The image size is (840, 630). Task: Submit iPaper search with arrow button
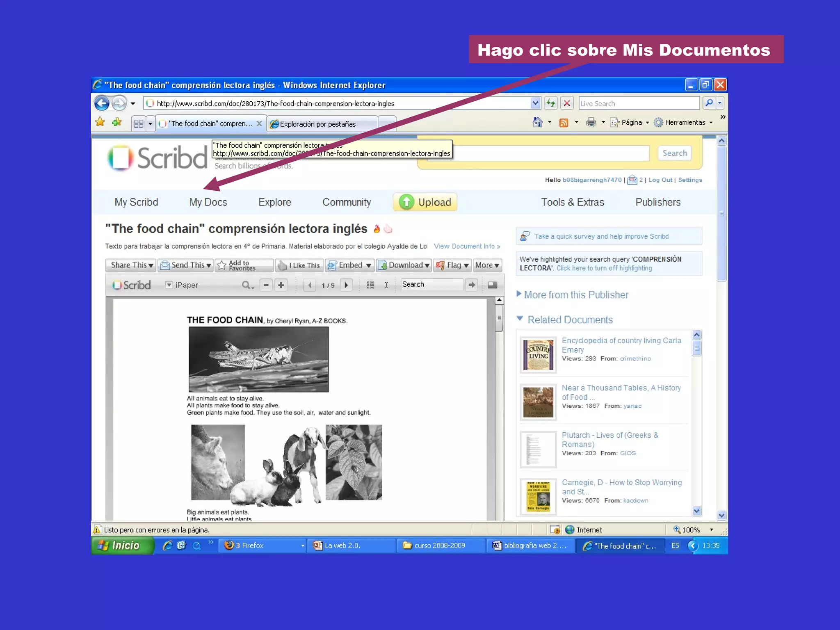coord(472,285)
